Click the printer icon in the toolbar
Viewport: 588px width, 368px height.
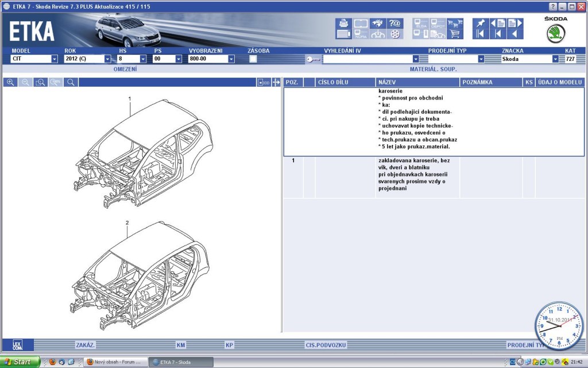click(x=343, y=24)
